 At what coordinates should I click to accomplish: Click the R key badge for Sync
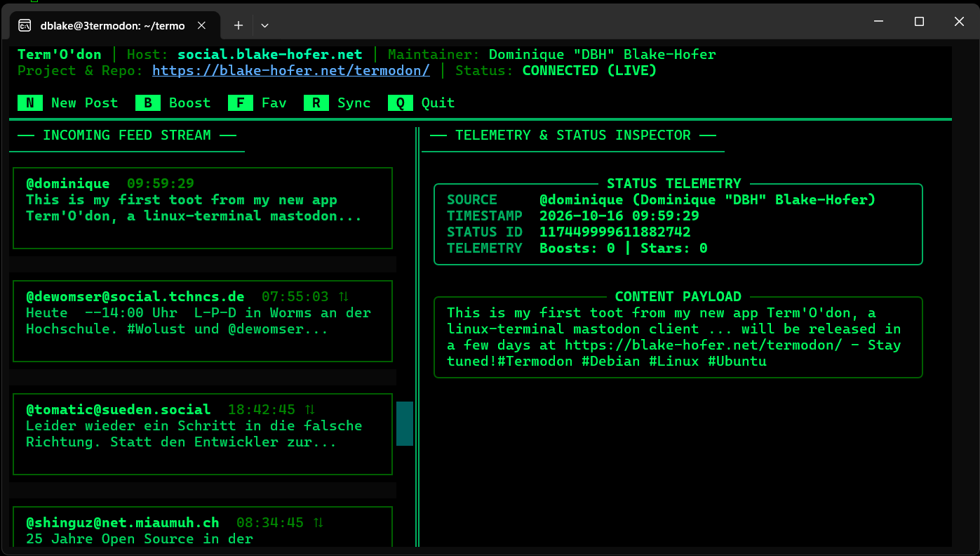[316, 103]
